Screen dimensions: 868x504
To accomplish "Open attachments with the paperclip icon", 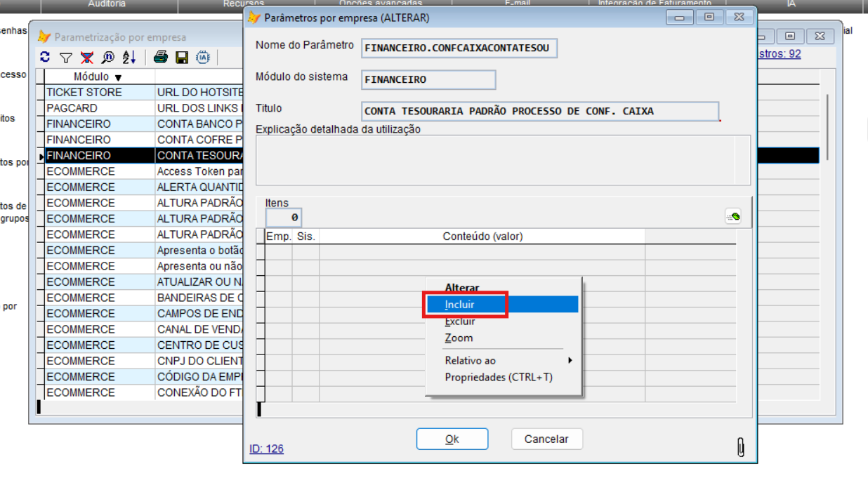I will 740,446.
